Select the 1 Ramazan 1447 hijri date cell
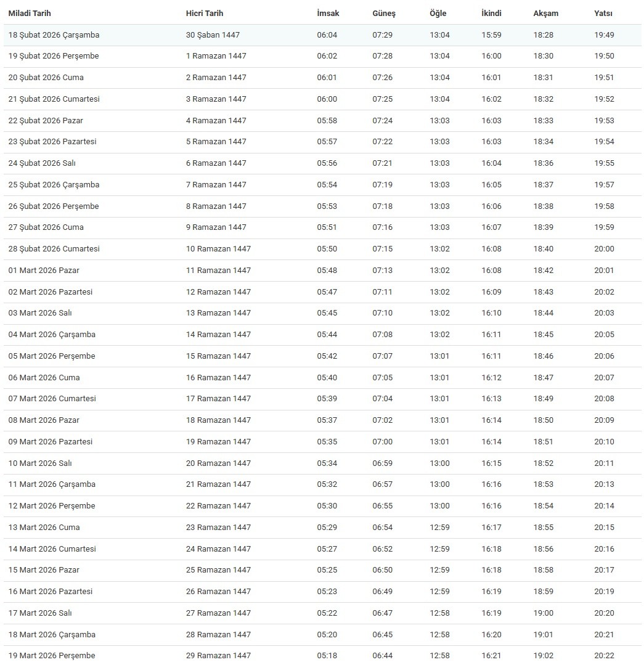 [216, 56]
